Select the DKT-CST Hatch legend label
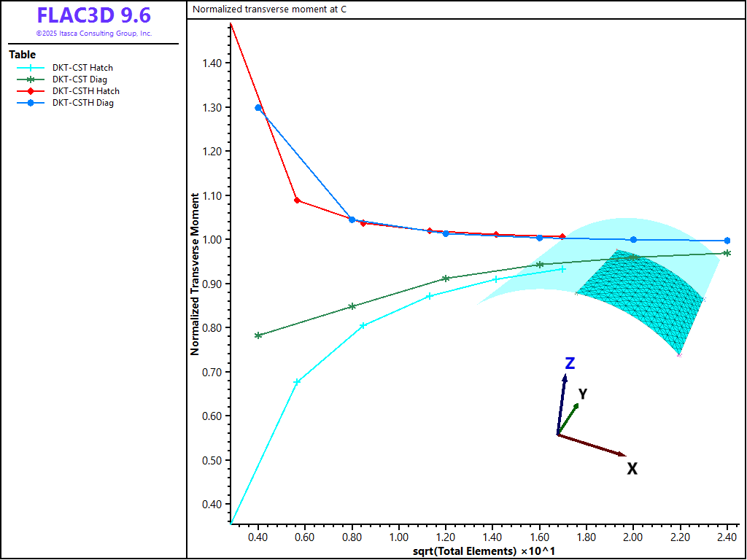 click(82, 68)
